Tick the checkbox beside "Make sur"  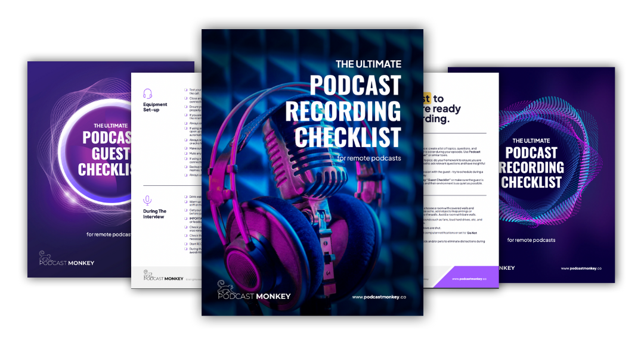185,148
